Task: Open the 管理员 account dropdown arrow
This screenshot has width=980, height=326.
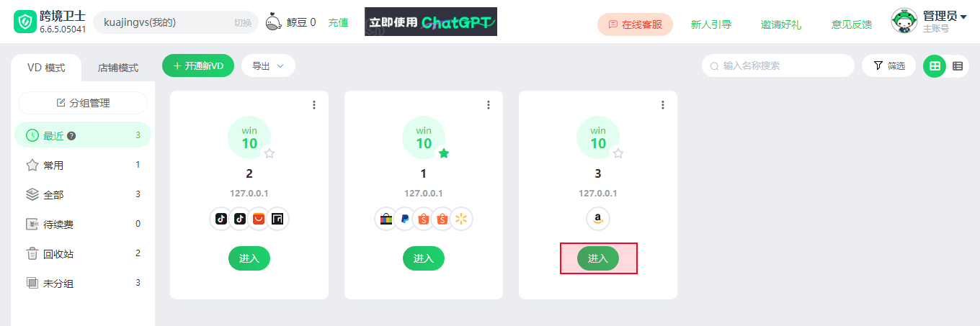Action: click(963, 17)
